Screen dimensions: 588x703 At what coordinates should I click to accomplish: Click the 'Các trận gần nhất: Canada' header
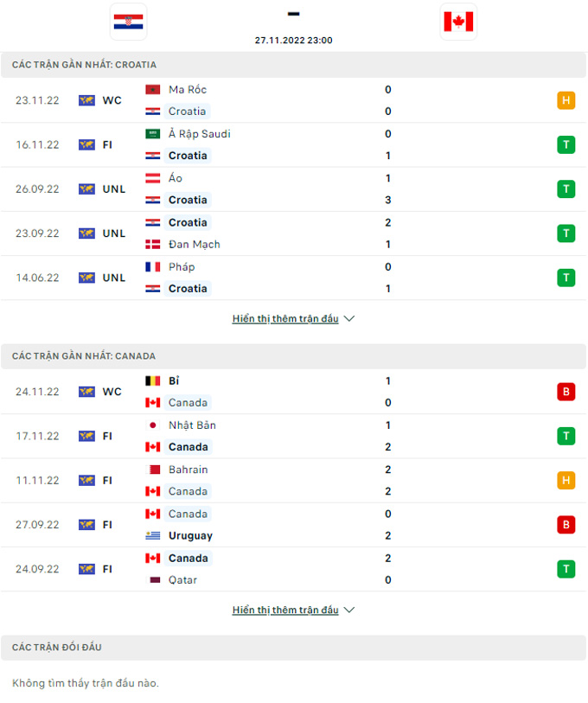click(x=84, y=356)
